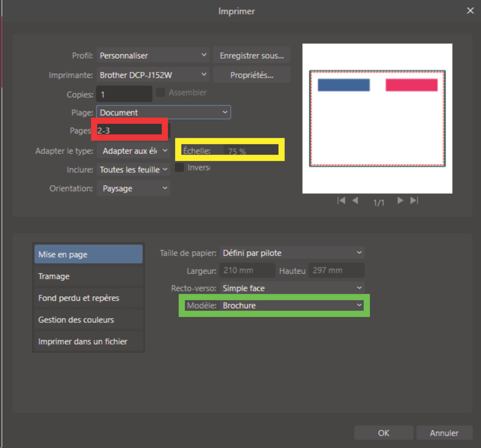Open printer Propriétés...

(x=251, y=75)
